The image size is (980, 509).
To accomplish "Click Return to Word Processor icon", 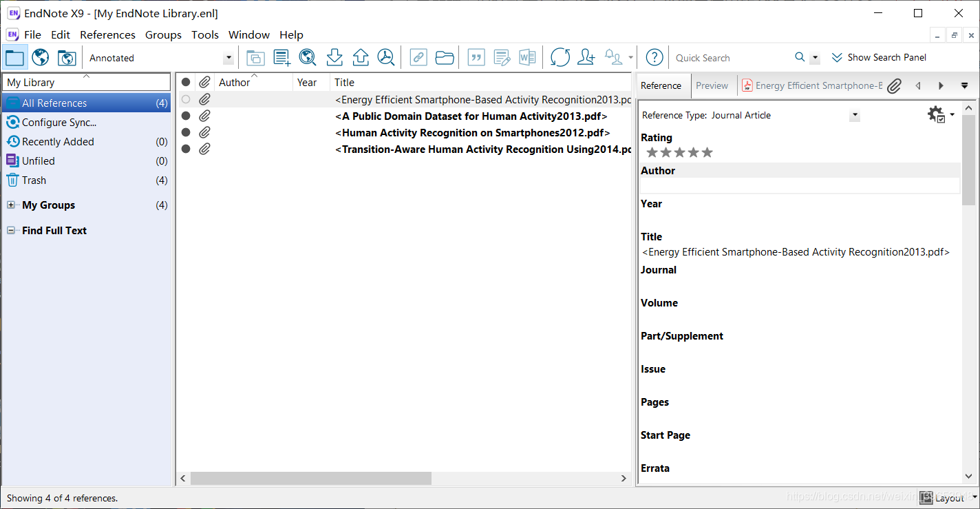I will (x=528, y=58).
